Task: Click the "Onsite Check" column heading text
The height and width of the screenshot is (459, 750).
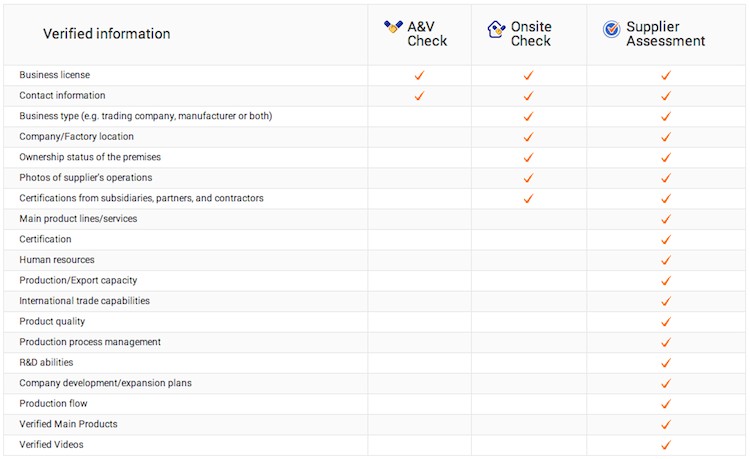Action: pyautogui.click(x=531, y=34)
